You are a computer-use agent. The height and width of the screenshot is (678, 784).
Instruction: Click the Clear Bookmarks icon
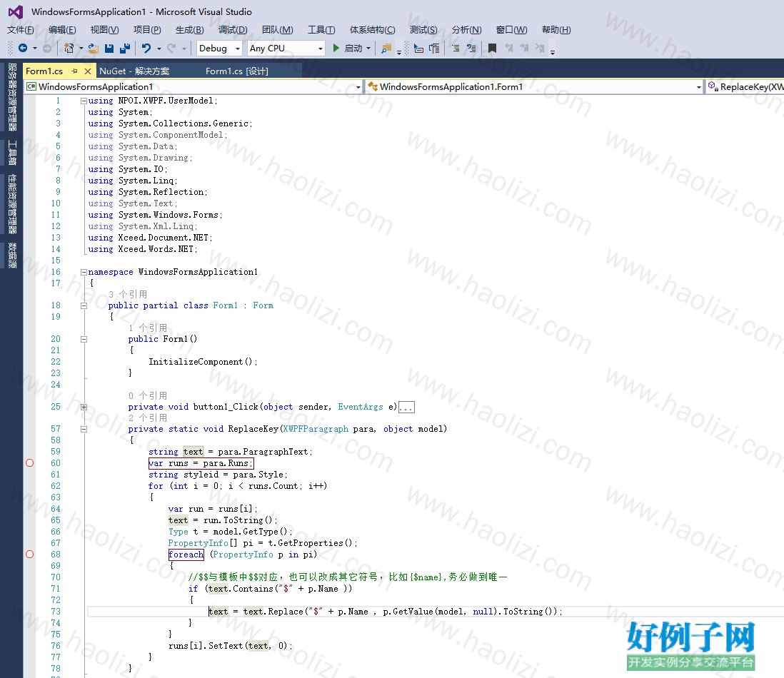540,48
